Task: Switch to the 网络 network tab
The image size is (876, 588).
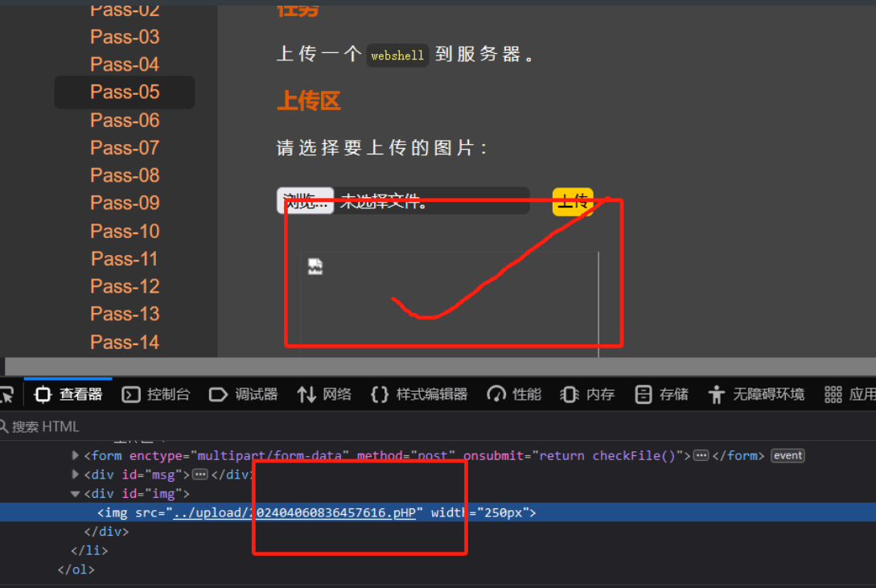Action: click(324, 395)
